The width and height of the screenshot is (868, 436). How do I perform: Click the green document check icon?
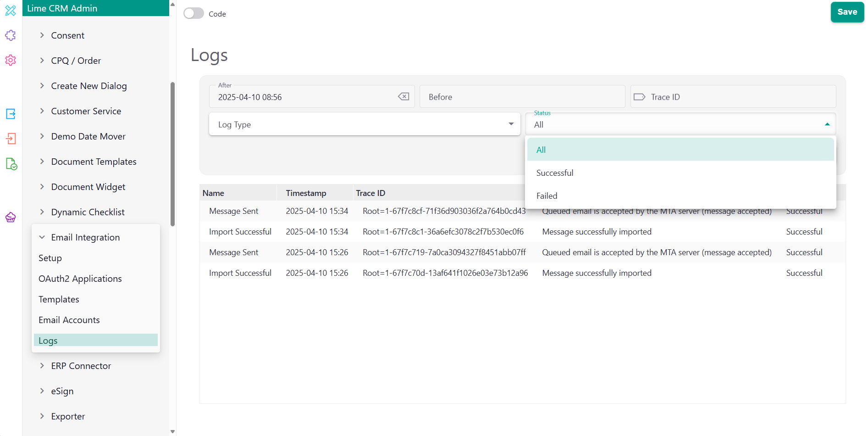coord(11,164)
